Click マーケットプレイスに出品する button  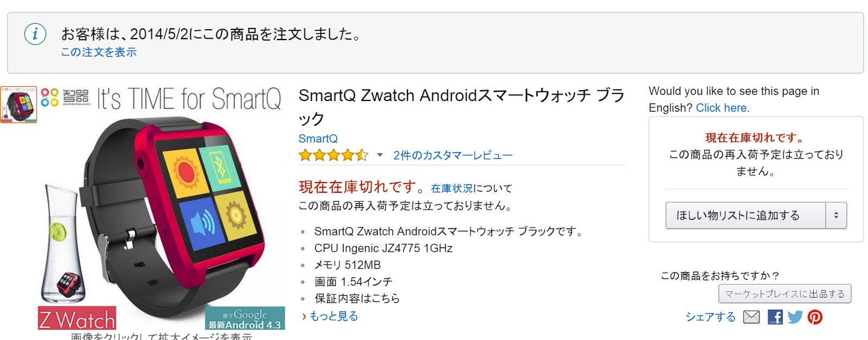pyautogui.click(x=785, y=294)
